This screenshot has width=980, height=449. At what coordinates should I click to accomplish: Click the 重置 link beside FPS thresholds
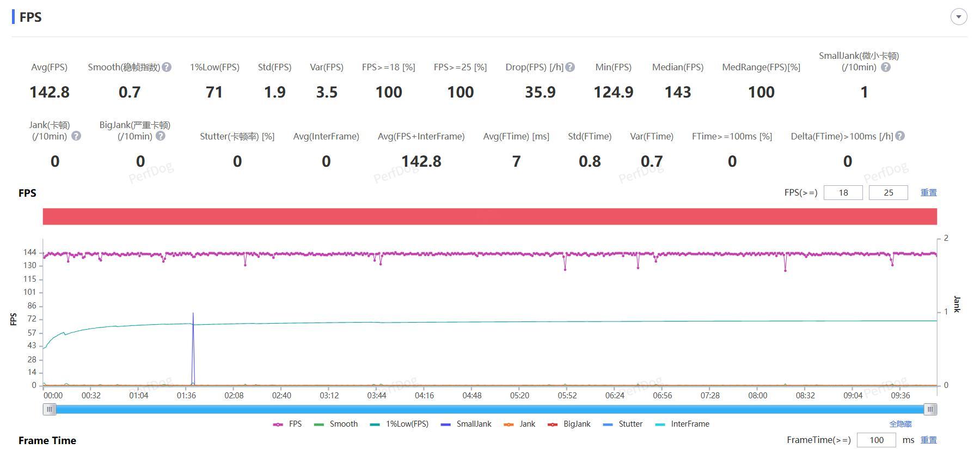928,192
